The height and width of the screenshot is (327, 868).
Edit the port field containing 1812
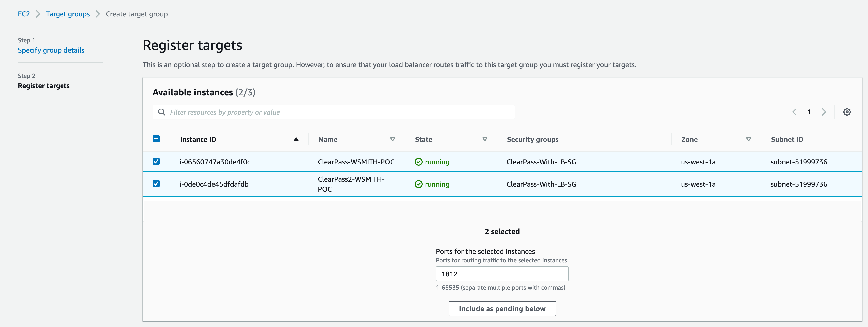point(502,273)
